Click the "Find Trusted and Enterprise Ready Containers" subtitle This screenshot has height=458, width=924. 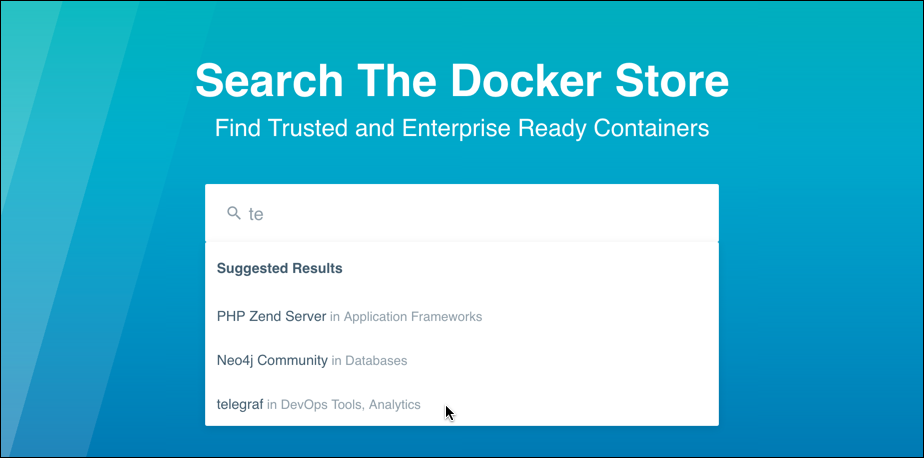pos(462,129)
